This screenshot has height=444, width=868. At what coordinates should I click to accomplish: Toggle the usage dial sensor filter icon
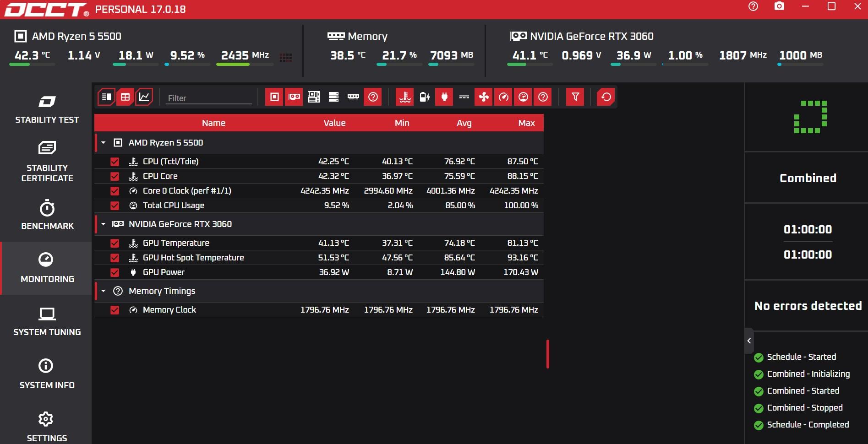pyautogui.click(x=523, y=97)
